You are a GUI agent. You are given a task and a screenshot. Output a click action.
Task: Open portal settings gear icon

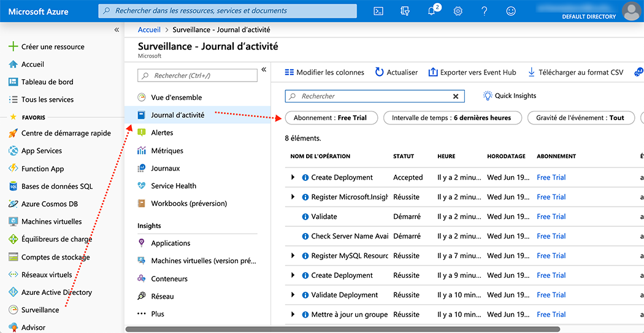458,12
